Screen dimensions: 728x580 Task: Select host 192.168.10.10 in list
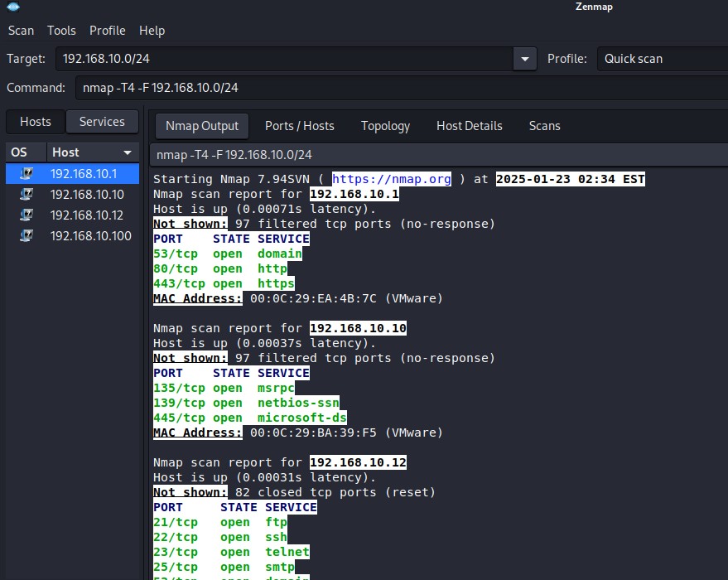pos(72,194)
